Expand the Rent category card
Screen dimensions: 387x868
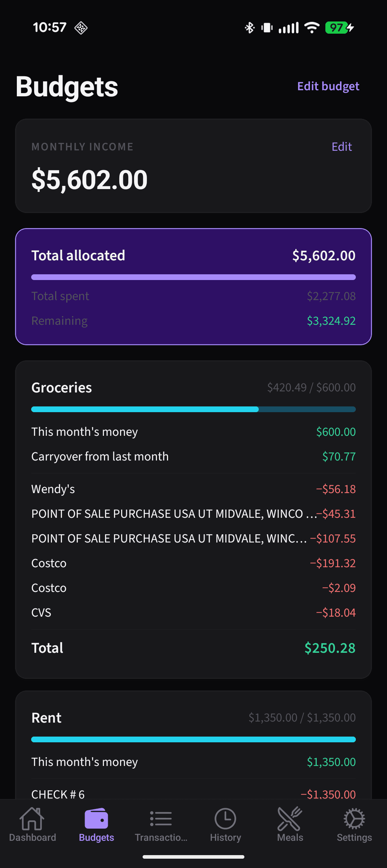click(x=193, y=717)
